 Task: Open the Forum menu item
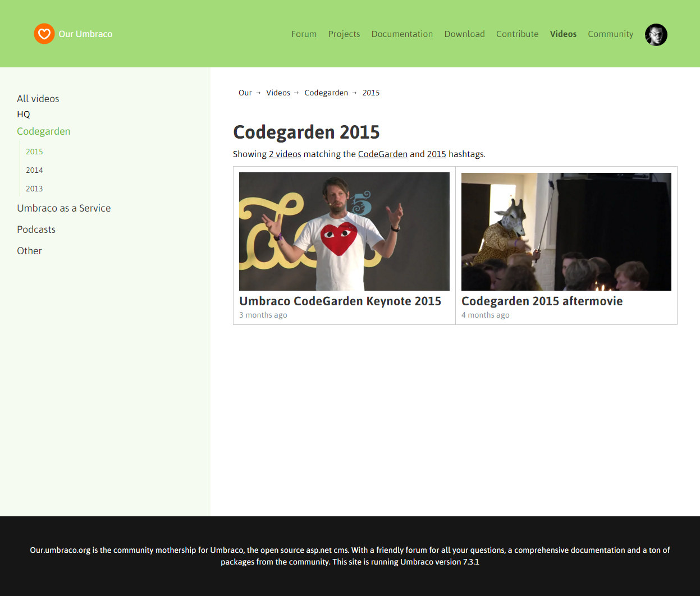coord(304,34)
